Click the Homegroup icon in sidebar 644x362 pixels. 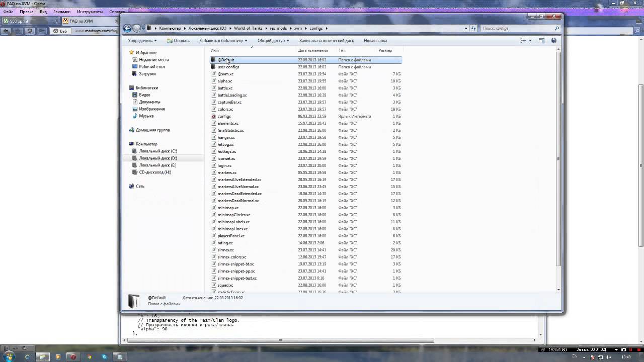click(131, 130)
